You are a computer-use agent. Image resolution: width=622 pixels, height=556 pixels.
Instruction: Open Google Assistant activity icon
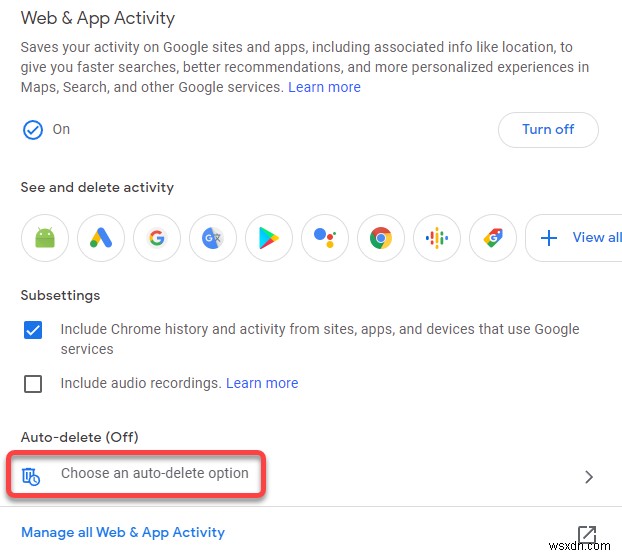325,238
